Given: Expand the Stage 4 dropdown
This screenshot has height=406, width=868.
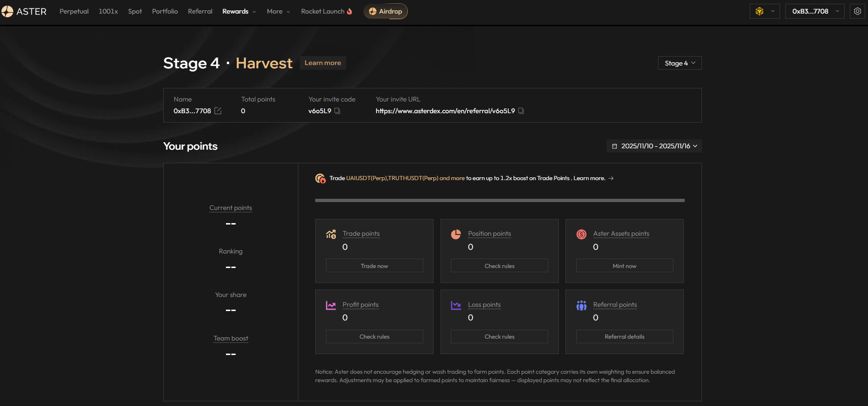Looking at the screenshot, I should (x=680, y=63).
